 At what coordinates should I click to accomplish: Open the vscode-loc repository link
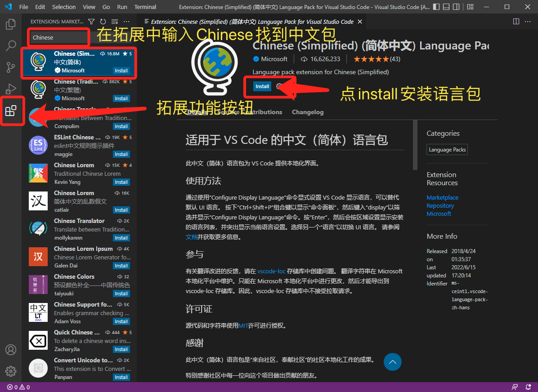click(x=271, y=271)
